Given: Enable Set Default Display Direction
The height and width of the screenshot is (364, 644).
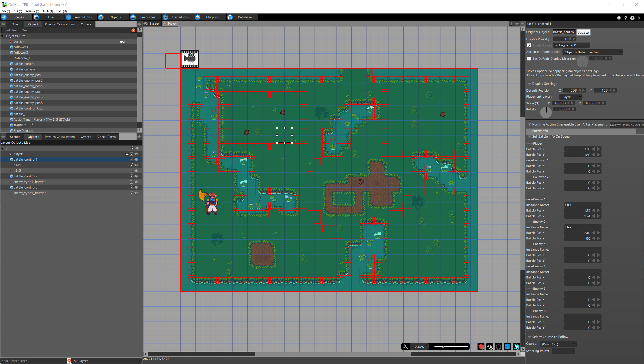Looking at the screenshot, I should [x=529, y=58].
